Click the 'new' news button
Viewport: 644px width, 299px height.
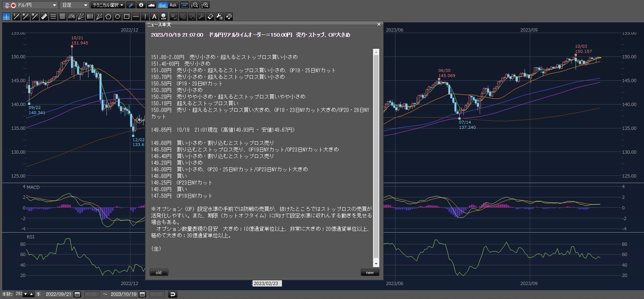370,273
